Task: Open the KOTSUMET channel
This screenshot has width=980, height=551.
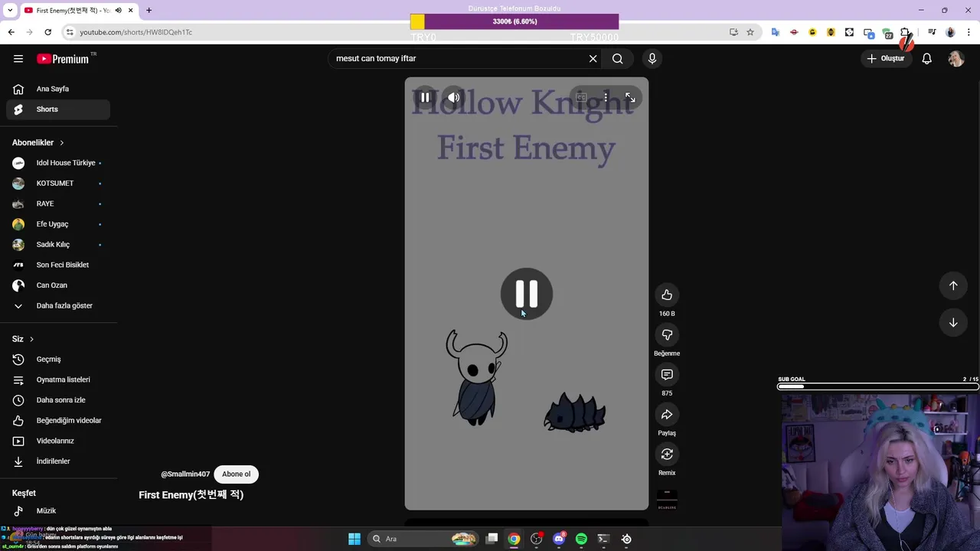Action: pyautogui.click(x=58, y=184)
